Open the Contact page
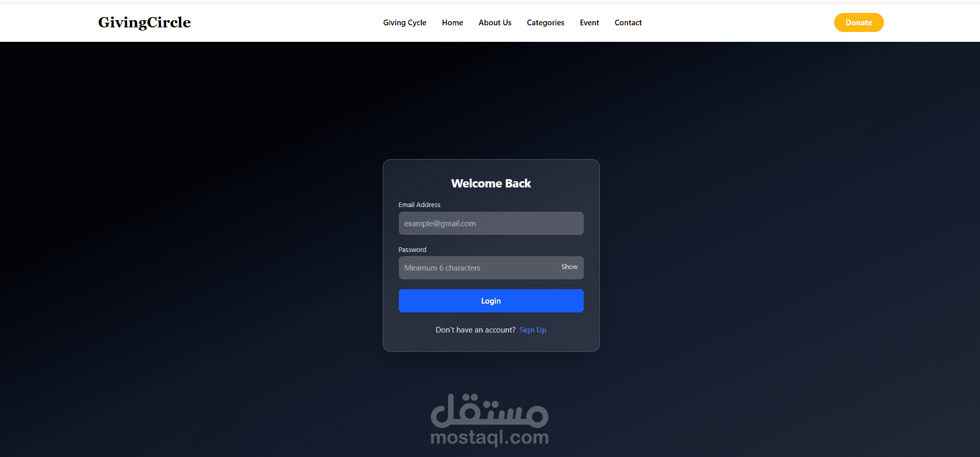This screenshot has height=457, width=980. click(x=628, y=23)
